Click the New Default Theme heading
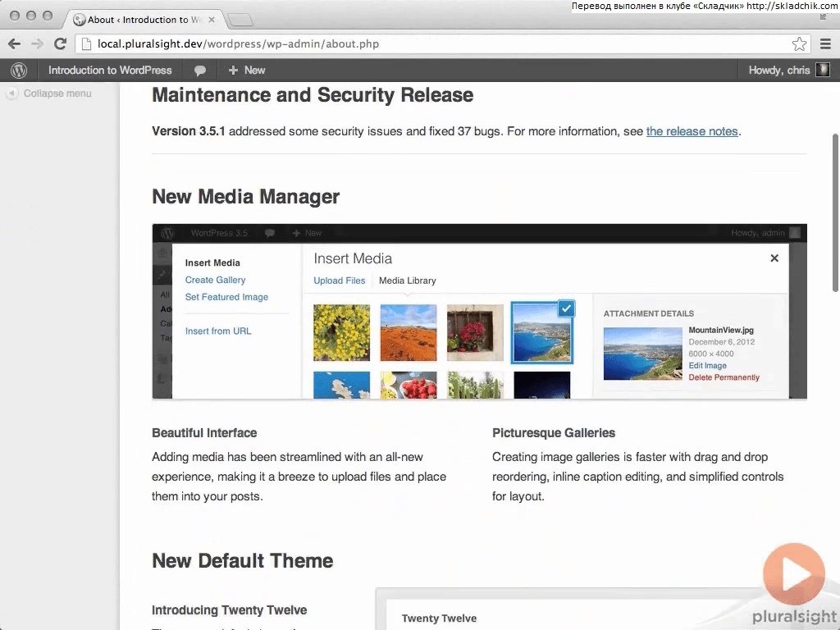840x630 pixels. 242,561
